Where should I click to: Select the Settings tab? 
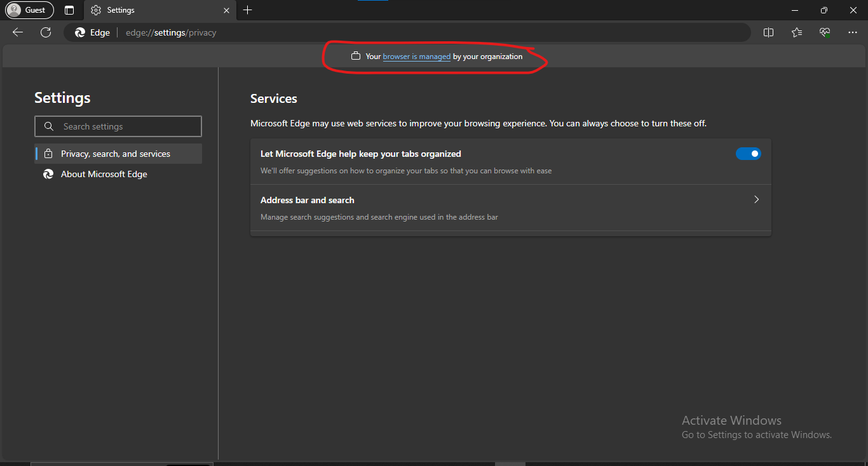pyautogui.click(x=161, y=10)
